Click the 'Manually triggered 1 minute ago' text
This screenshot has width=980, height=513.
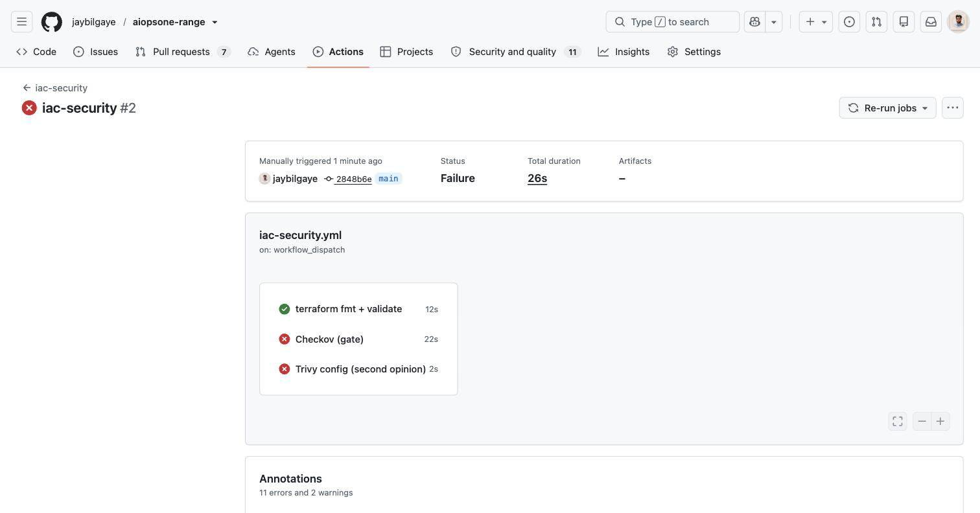point(321,161)
